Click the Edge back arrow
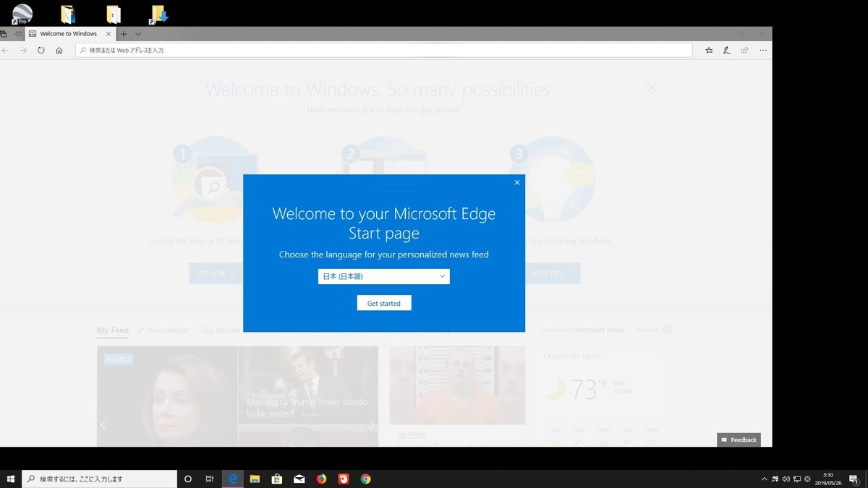 pyautogui.click(x=6, y=51)
